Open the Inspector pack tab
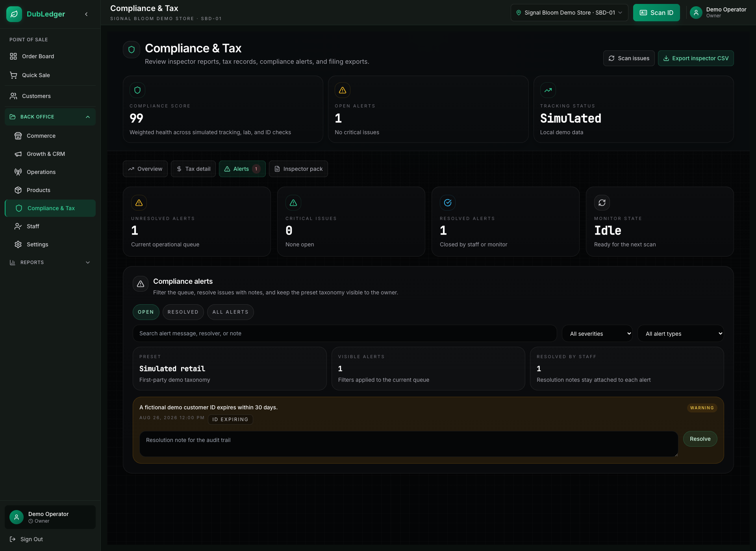 point(298,169)
